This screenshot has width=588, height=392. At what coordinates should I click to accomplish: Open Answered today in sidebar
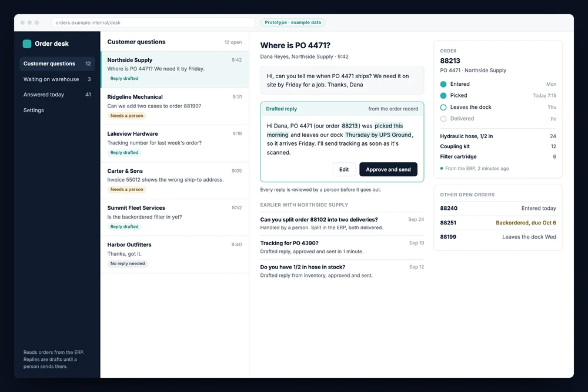pyautogui.click(x=57, y=95)
